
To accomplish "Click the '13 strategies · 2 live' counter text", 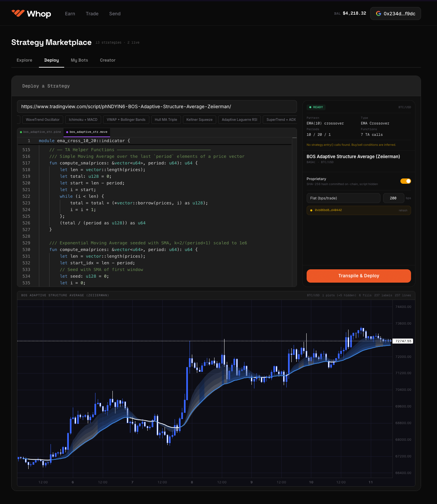I will tap(117, 43).
